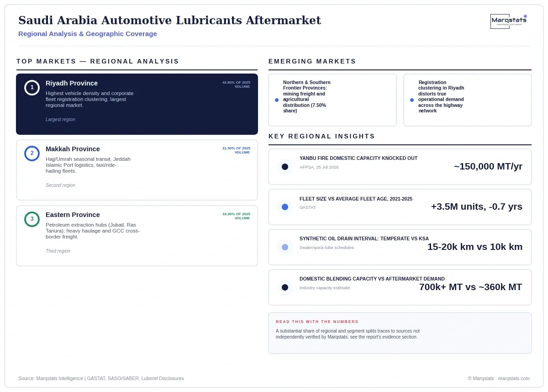Viewport: 548px width, 392px height.
Task: Click the Registration clustering in Riyadh text
Action: (441, 96)
